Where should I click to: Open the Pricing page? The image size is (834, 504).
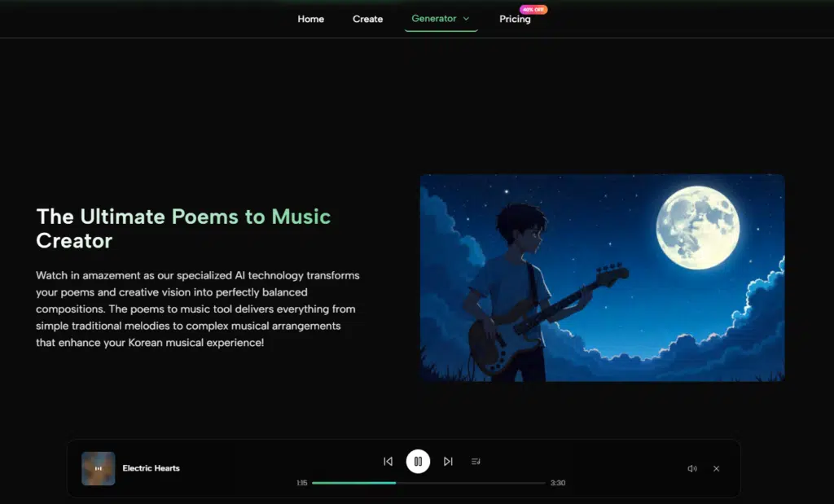click(515, 20)
